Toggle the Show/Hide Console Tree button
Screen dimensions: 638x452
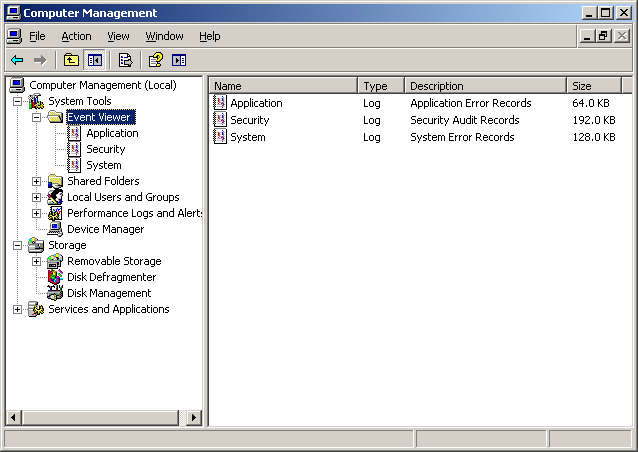[x=95, y=60]
